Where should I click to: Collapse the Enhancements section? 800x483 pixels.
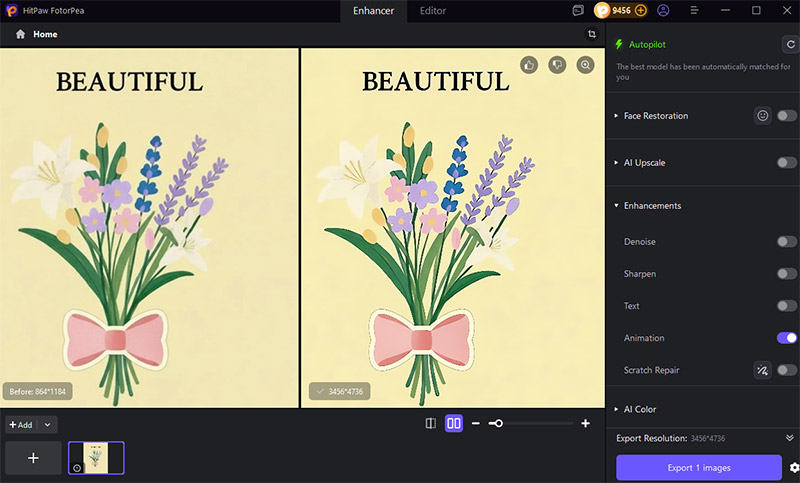[616, 206]
